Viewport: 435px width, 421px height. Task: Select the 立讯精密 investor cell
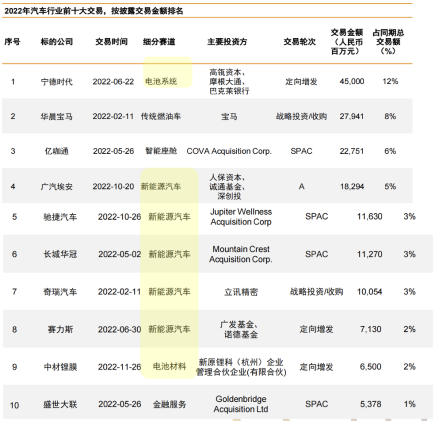pyautogui.click(x=241, y=292)
